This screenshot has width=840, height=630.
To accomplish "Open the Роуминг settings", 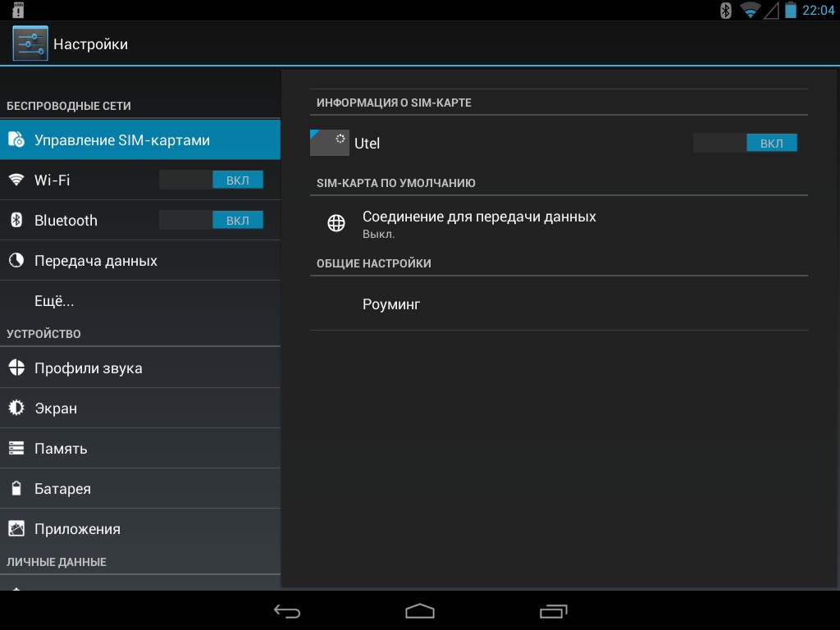I will [x=391, y=304].
